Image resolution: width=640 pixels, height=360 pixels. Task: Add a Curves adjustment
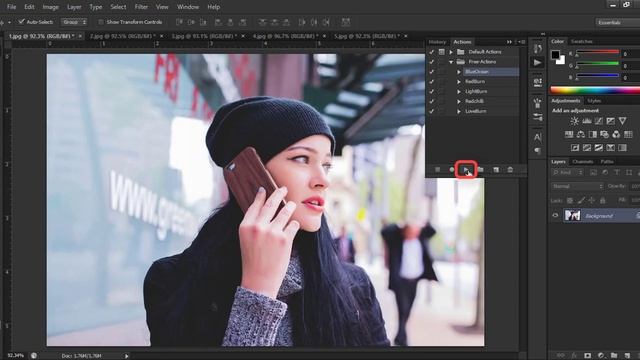(x=598, y=121)
